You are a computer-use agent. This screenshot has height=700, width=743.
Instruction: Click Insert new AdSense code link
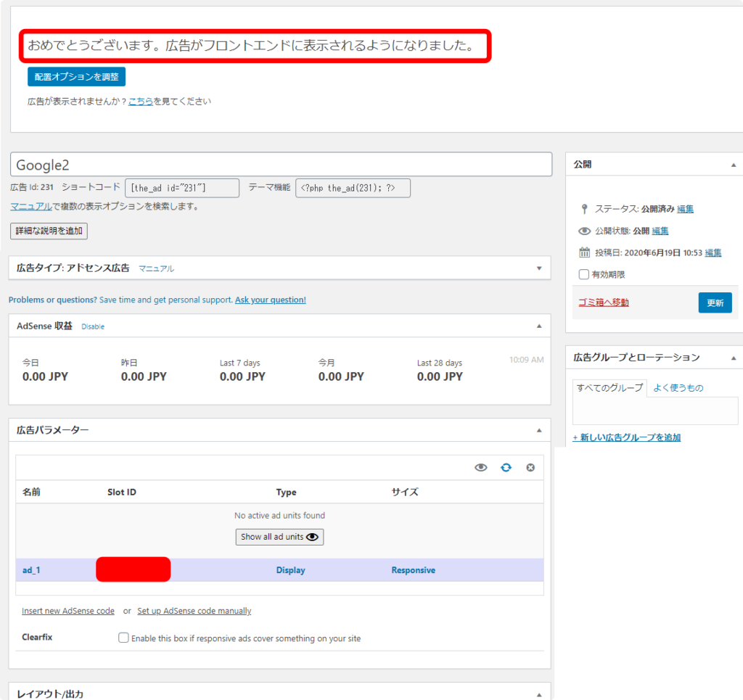pyautogui.click(x=68, y=611)
